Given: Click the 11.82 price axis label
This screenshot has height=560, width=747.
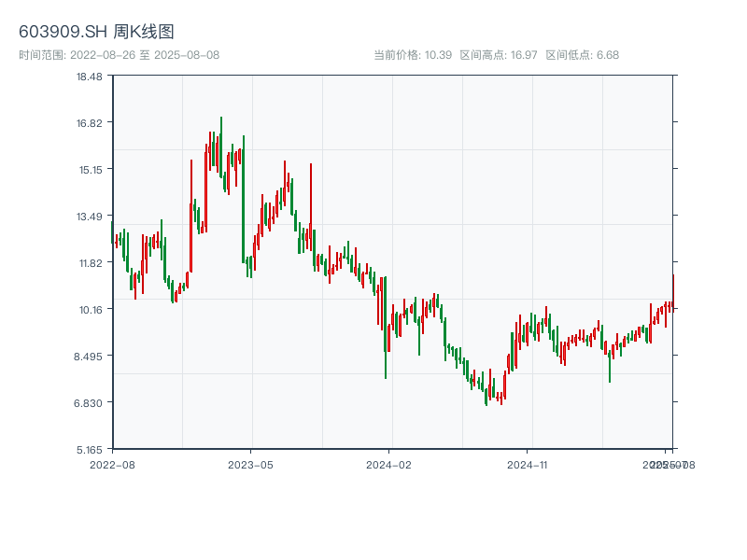Looking at the screenshot, I should click(x=90, y=262).
